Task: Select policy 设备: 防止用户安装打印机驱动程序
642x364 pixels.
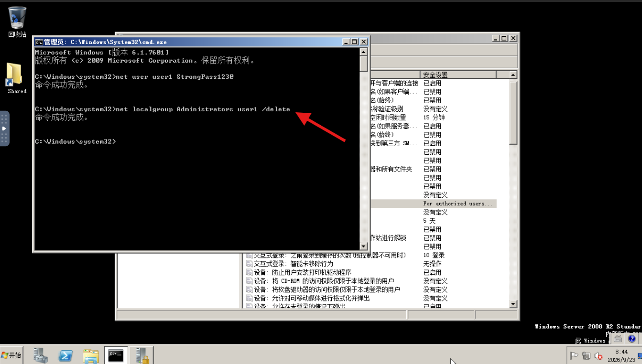Action: [x=303, y=272]
